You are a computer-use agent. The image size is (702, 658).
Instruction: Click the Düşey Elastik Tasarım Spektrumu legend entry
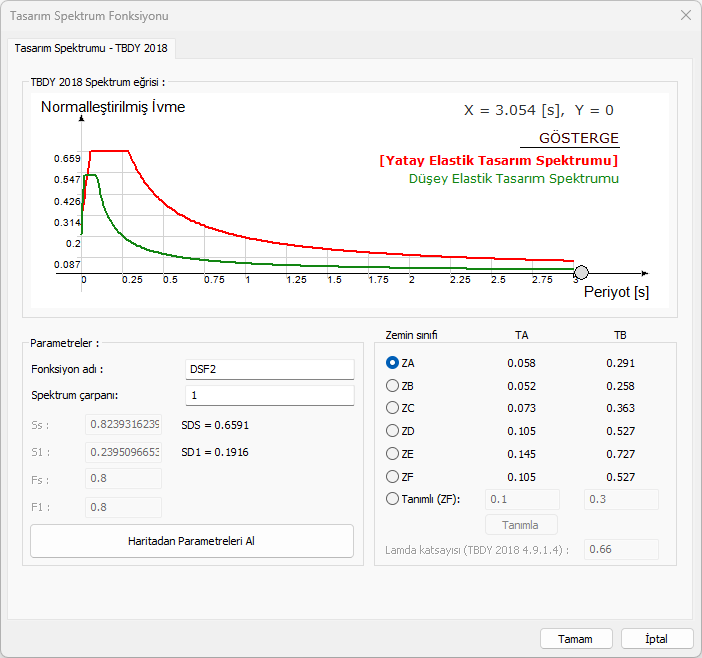(514, 179)
